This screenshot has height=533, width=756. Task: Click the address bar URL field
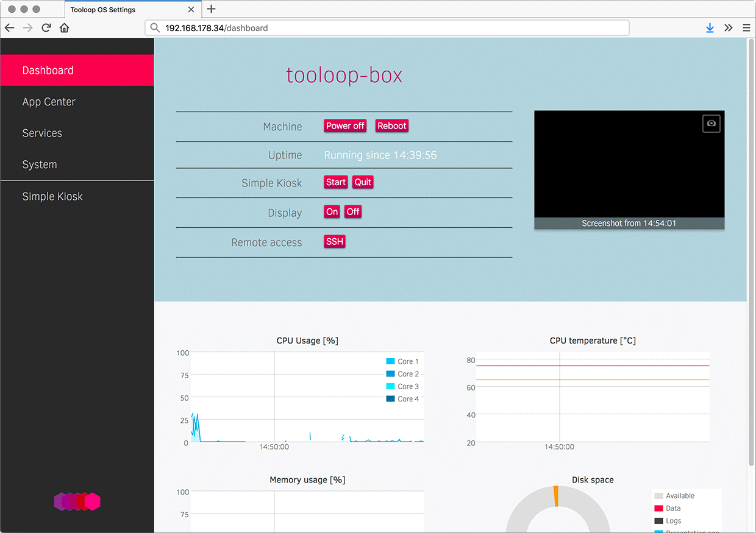(387, 28)
